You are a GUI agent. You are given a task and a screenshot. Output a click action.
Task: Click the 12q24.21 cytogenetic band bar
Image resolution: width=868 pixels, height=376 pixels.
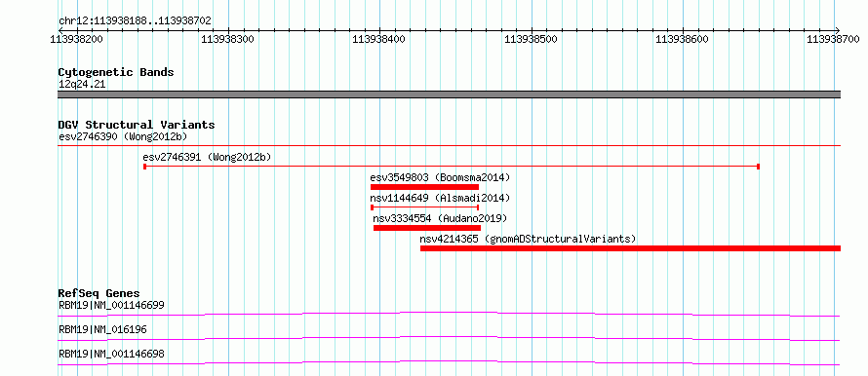[x=449, y=94]
